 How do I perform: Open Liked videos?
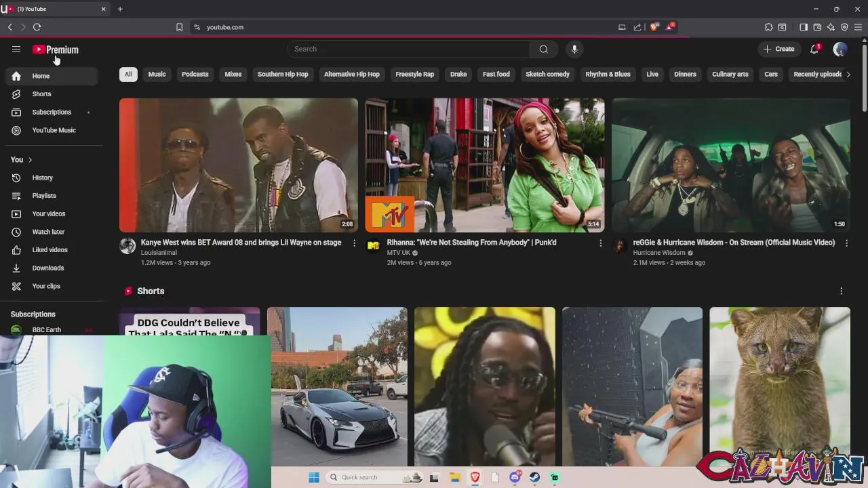(52, 250)
